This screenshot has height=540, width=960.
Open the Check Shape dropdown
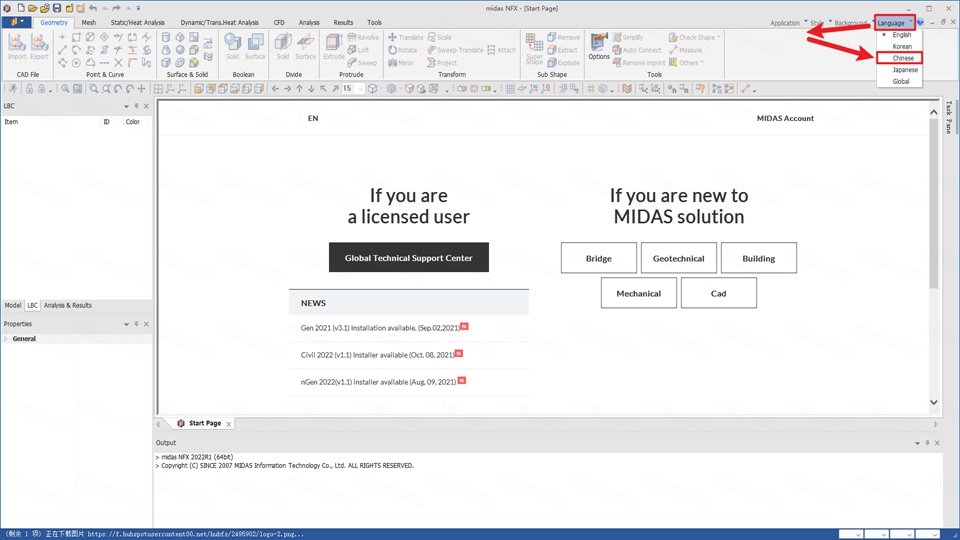tap(694, 37)
